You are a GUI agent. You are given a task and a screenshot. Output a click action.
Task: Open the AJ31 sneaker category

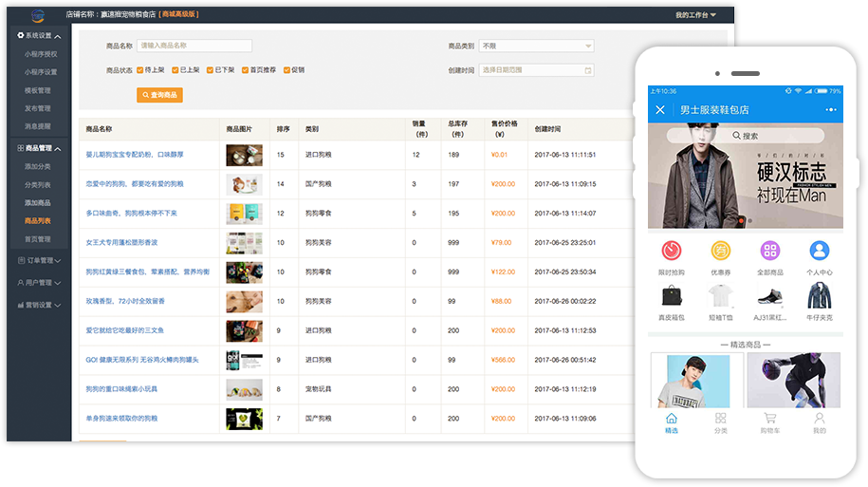769,297
